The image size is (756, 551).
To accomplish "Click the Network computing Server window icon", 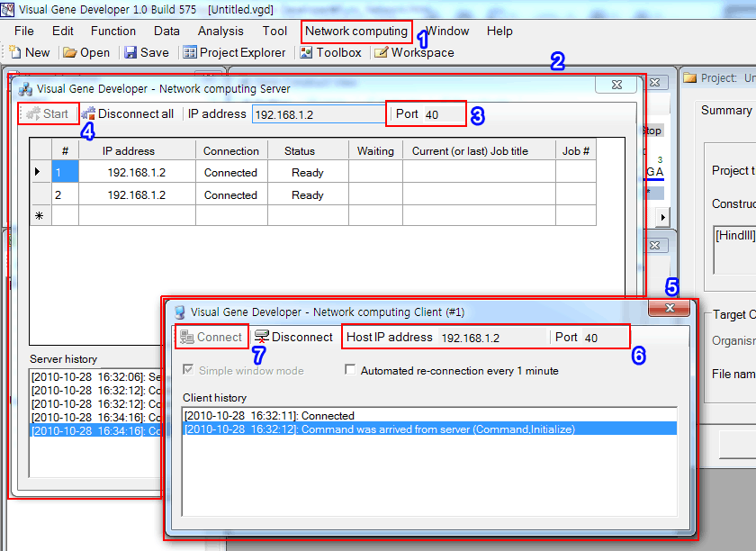I will [x=25, y=89].
